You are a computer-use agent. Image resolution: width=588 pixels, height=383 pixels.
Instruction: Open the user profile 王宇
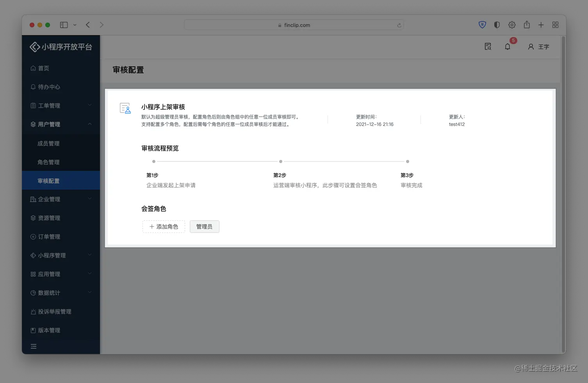pos(538,47)
